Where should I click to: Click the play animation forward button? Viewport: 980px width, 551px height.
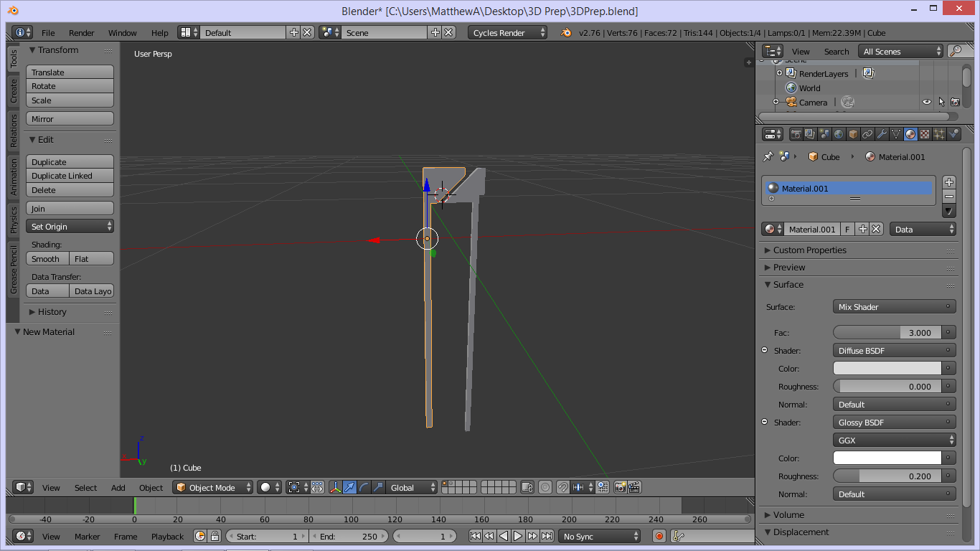(518, 536)
